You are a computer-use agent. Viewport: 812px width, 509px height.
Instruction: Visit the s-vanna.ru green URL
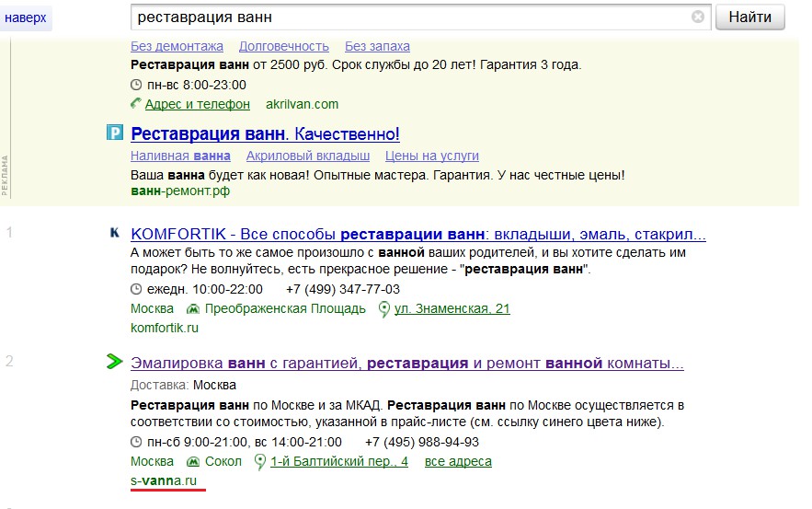164,480
